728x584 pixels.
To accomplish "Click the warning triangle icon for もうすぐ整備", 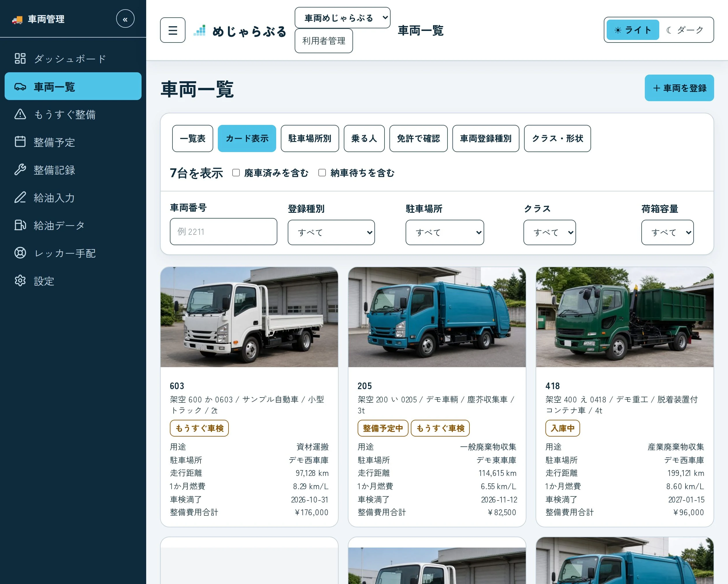I will (x=20, y=114).
